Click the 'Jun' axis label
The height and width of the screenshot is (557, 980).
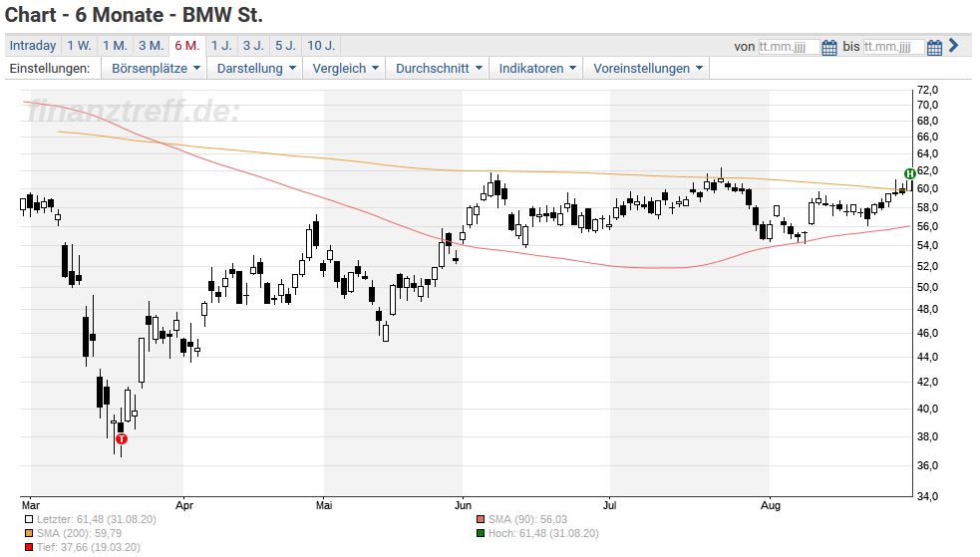pyautogui.click(x=463, y=505)
